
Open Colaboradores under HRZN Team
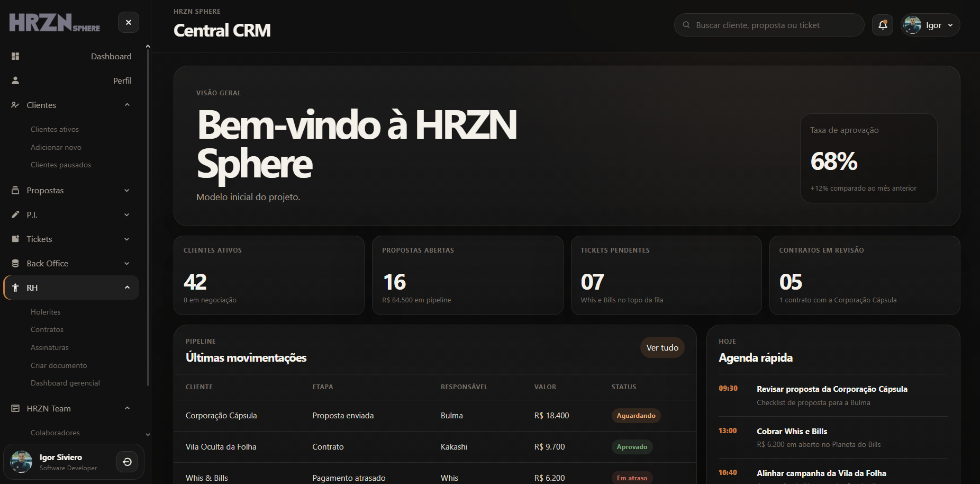click(x=55, y=433)
